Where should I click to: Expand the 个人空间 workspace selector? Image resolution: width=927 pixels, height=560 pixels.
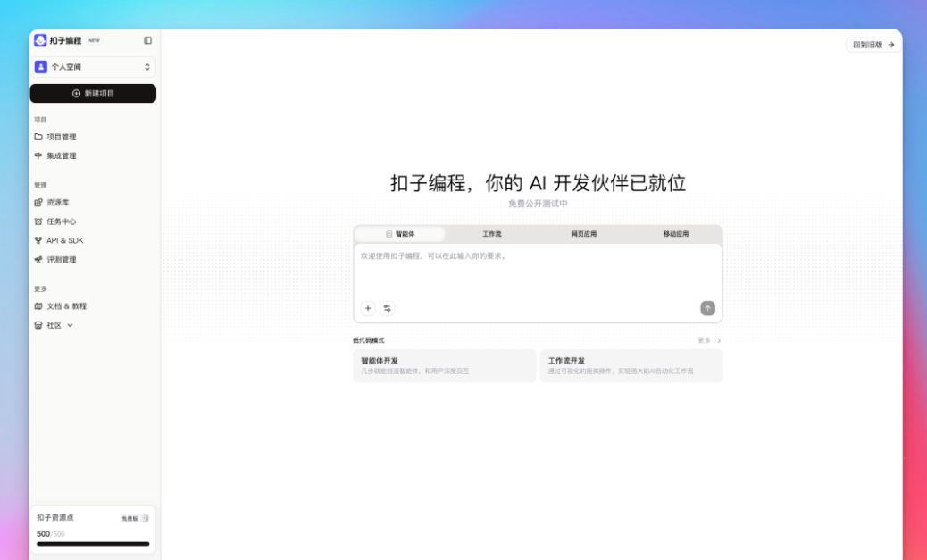coord(92,67)
